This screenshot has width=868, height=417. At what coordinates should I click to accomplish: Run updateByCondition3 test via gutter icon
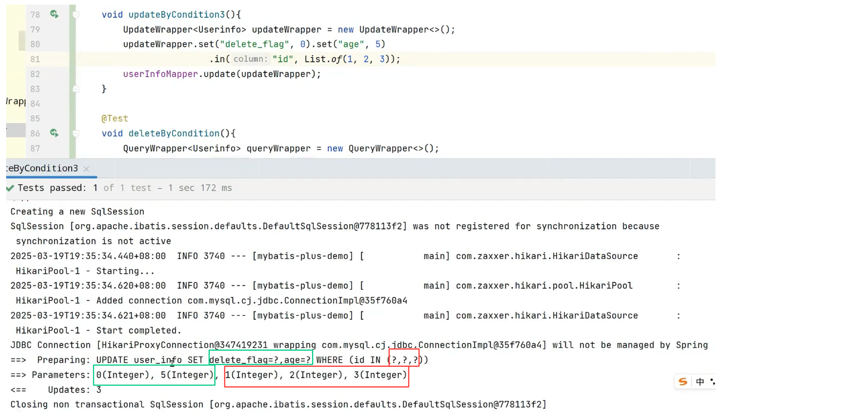point(54,14)
